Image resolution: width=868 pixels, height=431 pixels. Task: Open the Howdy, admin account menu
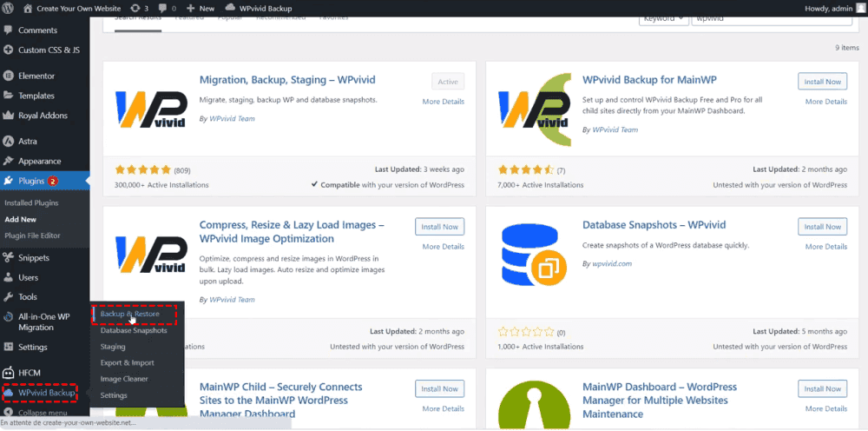pyautogui.click(x=835, y=9)
